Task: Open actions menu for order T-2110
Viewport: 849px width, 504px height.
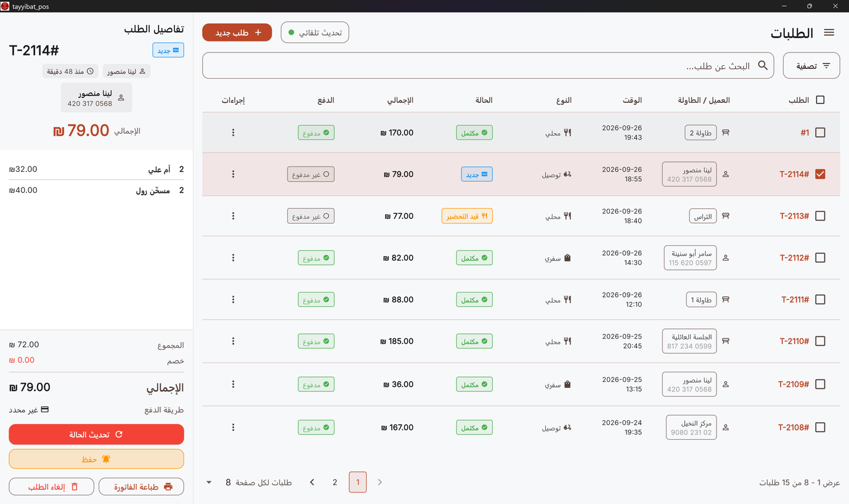Action: (233, 341)
